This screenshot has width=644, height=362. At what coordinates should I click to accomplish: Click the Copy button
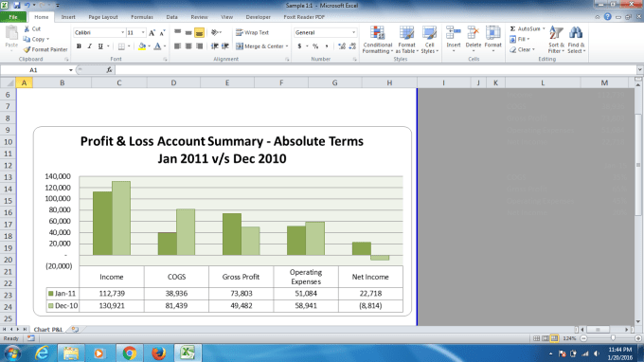[x=36, y=39]
